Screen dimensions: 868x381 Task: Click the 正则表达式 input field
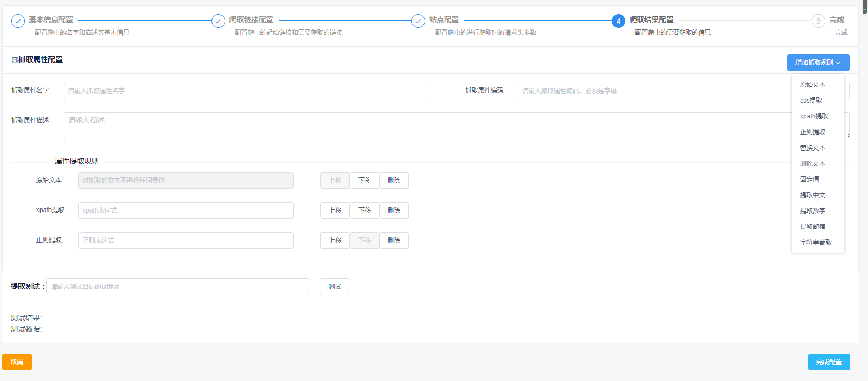coord(186,240)
